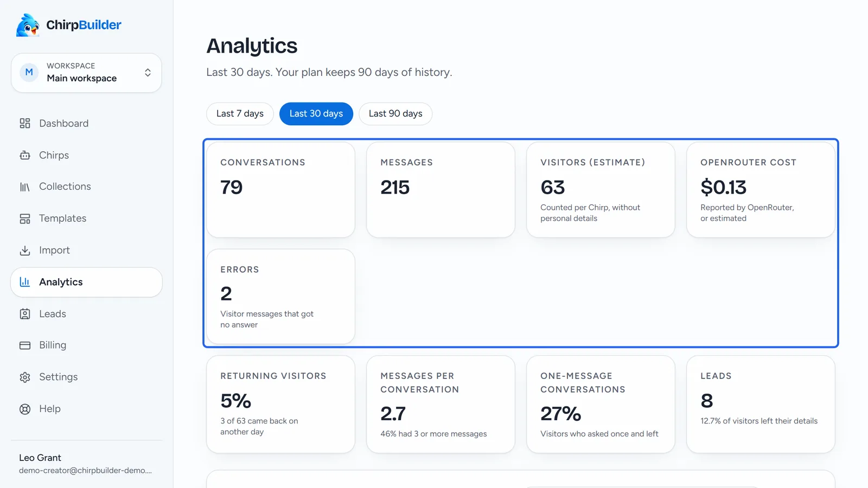Viewport: 868px width, 488px height.
Task: Click the Chirps bot icon
Action: click(x=25, y=155)
